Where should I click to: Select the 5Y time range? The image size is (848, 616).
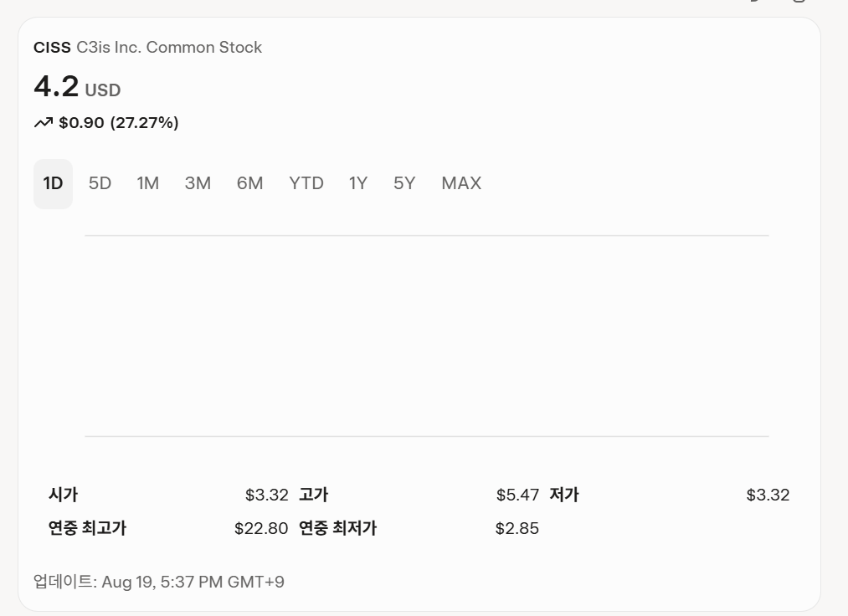pyautogui.click(x=404, y=183)
